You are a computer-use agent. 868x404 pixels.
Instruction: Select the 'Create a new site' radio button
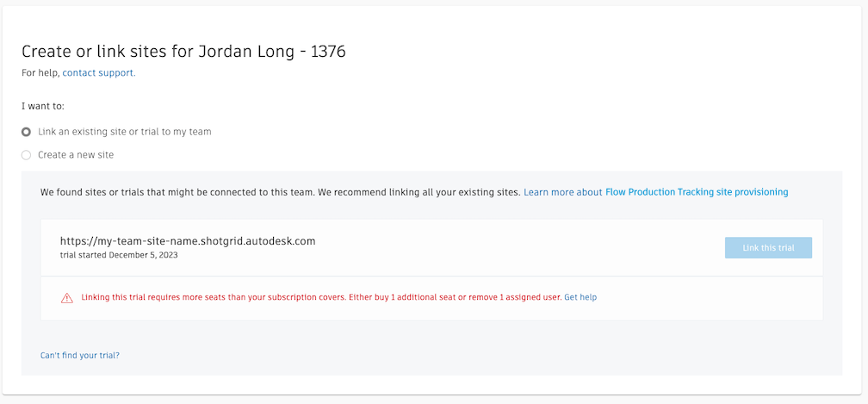(26, 155)
